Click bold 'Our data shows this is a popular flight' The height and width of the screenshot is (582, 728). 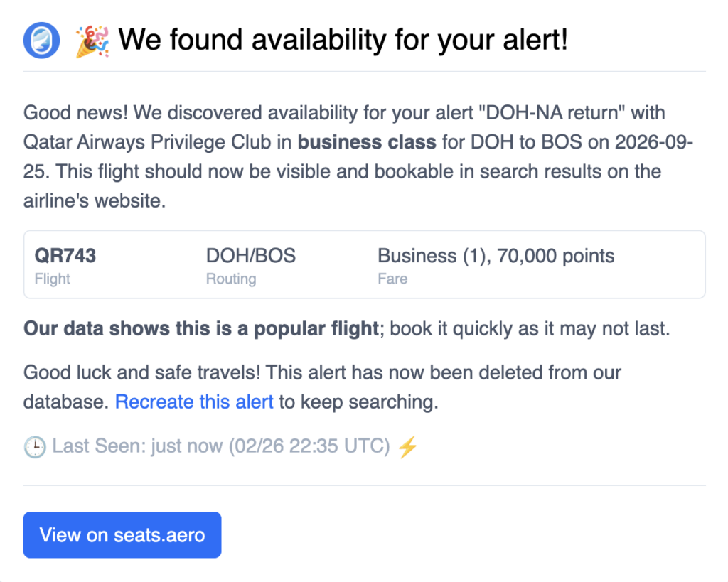201,329
